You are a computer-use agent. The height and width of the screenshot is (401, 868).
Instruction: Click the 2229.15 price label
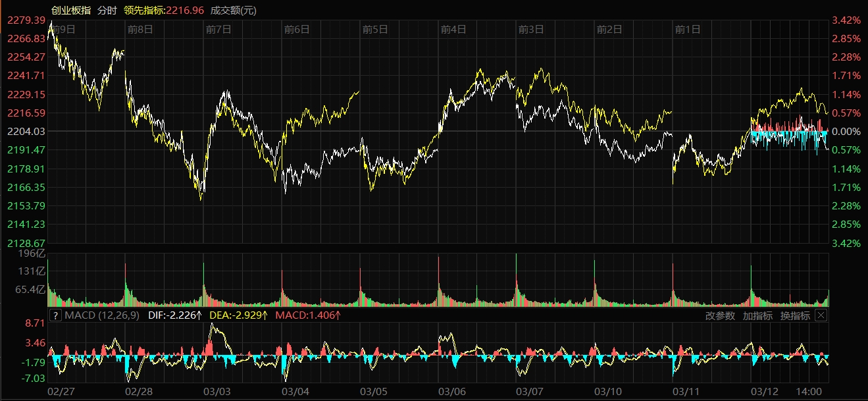(26, 95)
